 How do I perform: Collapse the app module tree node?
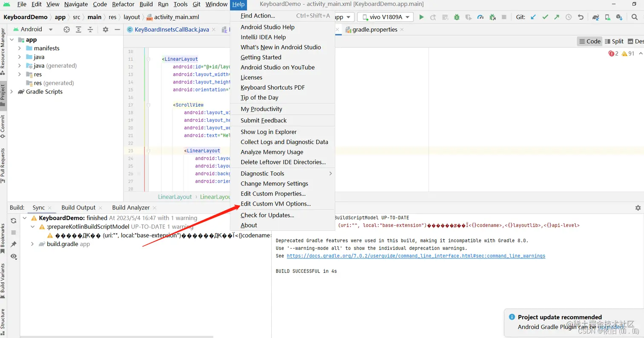point(12,40)
